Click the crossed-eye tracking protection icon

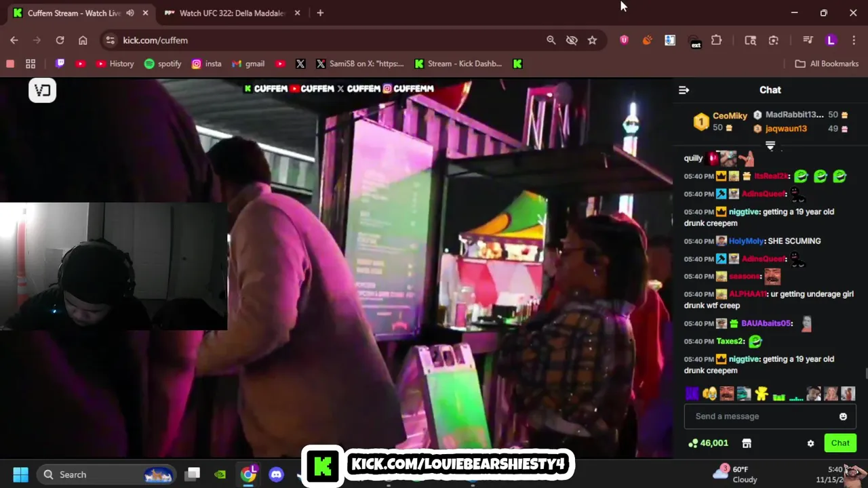coord(572,40)
